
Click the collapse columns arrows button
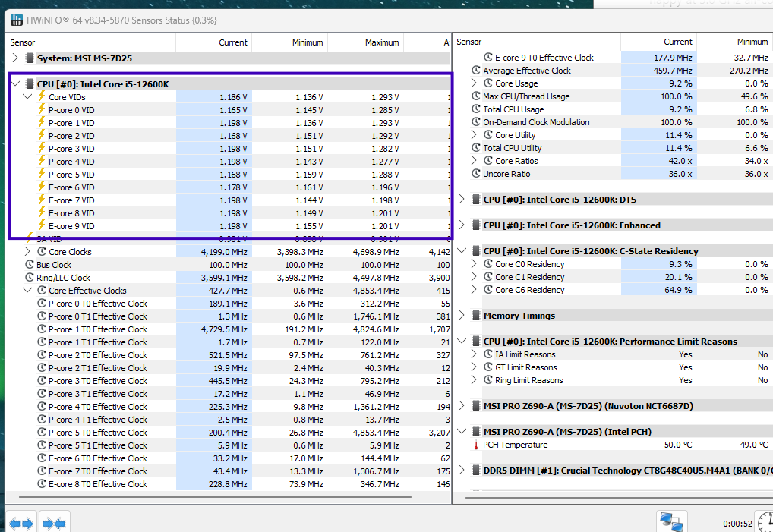point(54,523)
